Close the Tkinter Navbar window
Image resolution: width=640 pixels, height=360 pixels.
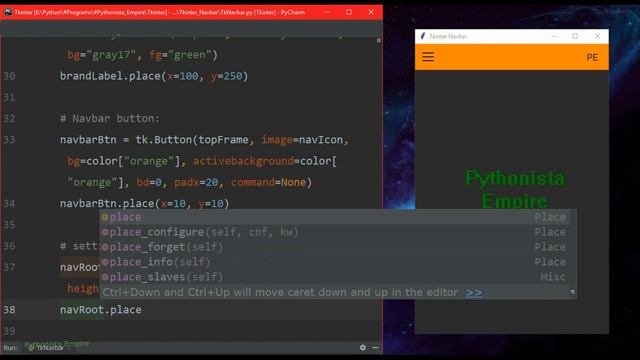click(x=597, y=36)
